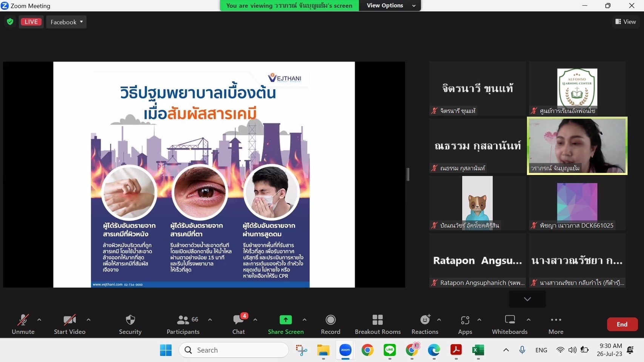Open the Apps menu
This screenshot has height=362, width=644.
coord(465,324)
